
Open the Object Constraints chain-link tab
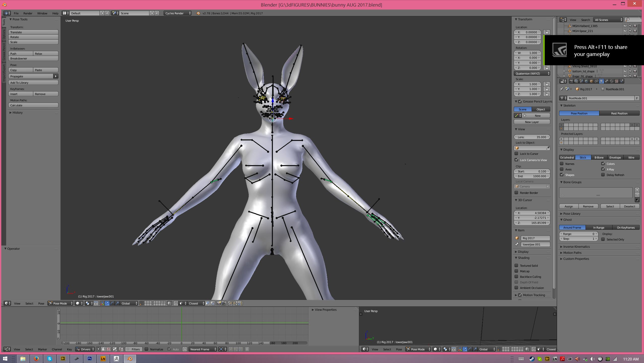(x=596, y=81)
